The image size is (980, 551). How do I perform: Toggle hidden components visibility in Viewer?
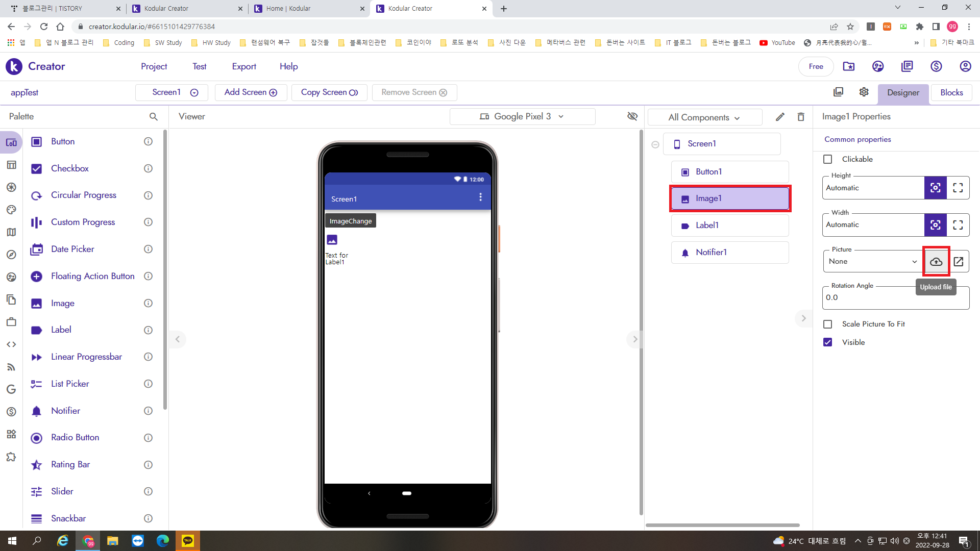pyautogui.click(x=632, y=116)
